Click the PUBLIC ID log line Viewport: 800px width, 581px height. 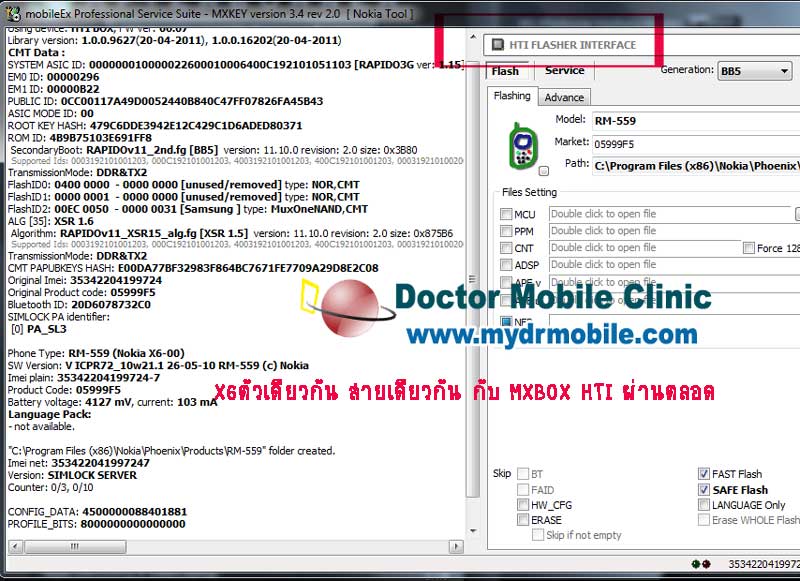click(165, 102)
